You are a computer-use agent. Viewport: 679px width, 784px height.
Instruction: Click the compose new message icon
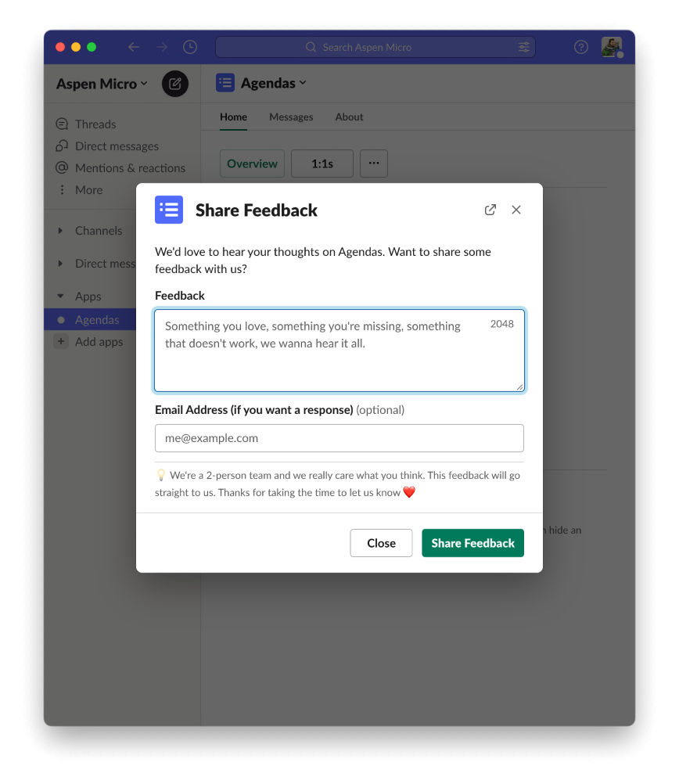pos(174,84)
